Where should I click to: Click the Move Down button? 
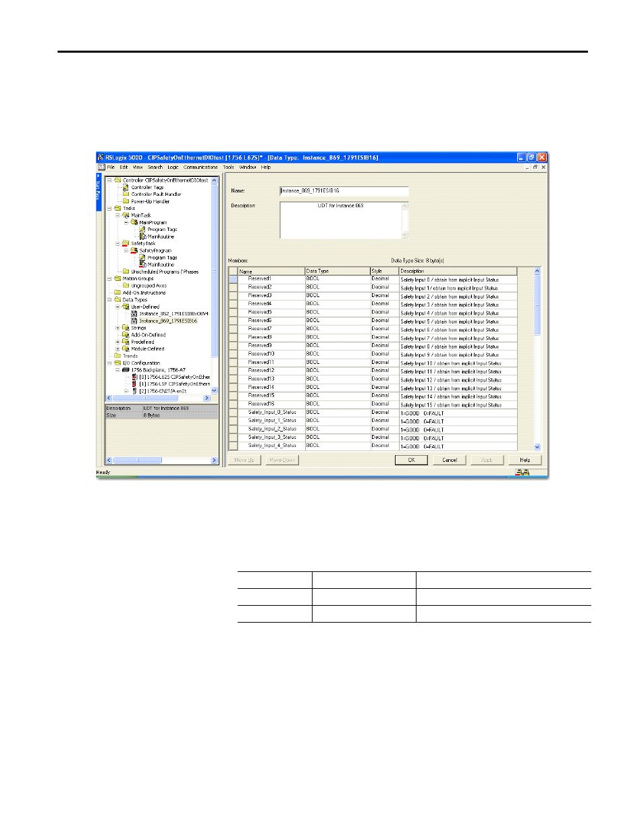tap(282, 460)
